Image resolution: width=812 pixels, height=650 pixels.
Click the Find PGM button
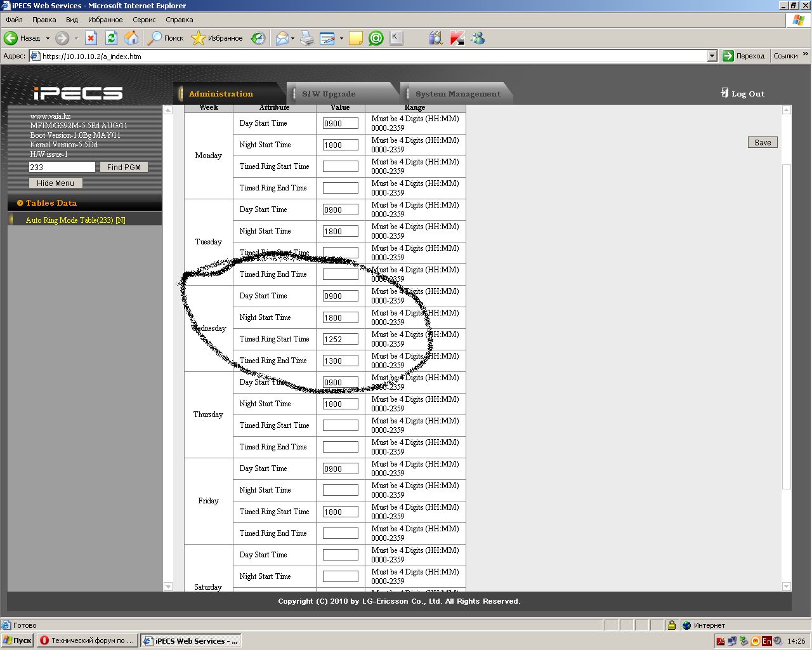tap(124, 167)
